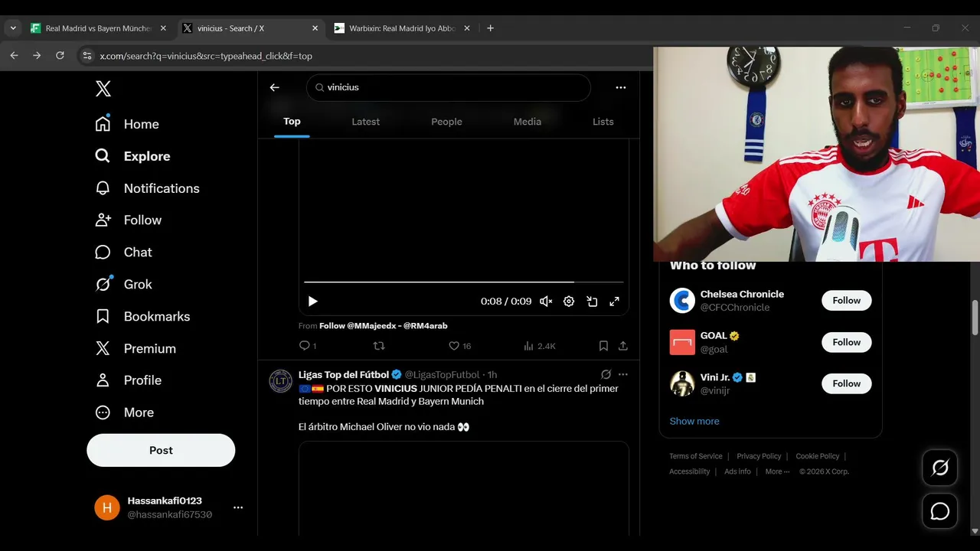Like the tweet with 16 likes
The height and width of the screenshot is (551, 980).
pos(460,346)
